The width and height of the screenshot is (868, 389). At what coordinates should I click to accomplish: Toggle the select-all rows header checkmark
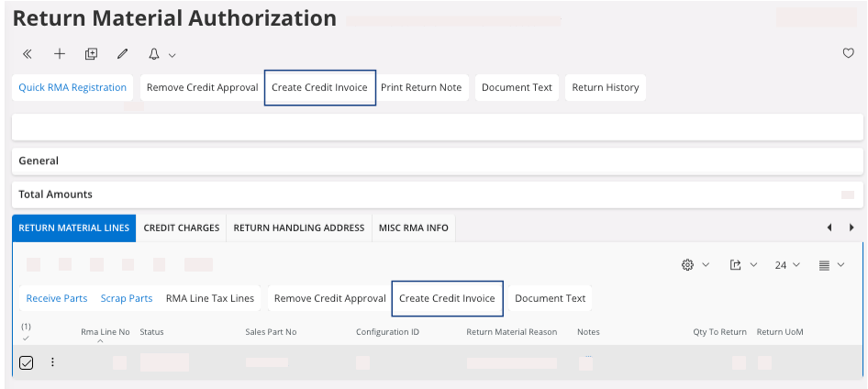click(x=26, y=338)
